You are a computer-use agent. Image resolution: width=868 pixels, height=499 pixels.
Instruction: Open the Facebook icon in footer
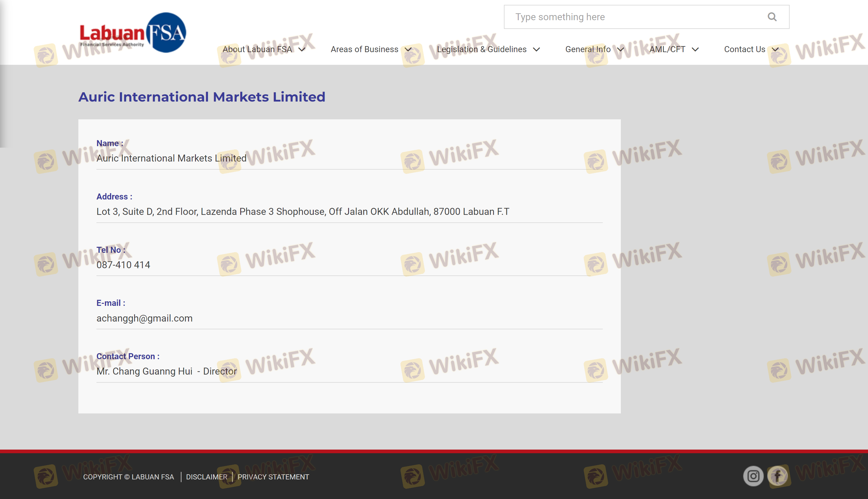(x=778, y=476)
